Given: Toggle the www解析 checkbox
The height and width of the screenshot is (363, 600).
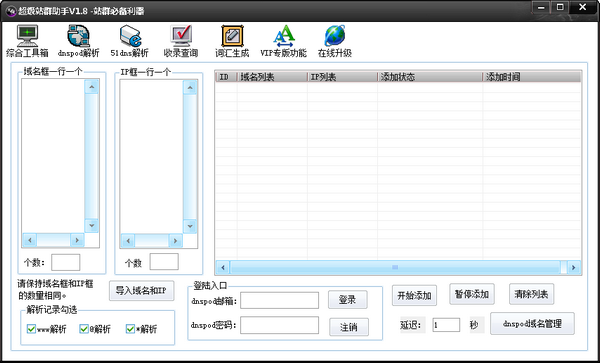Looking at the screenshot, I should (31, 329).
